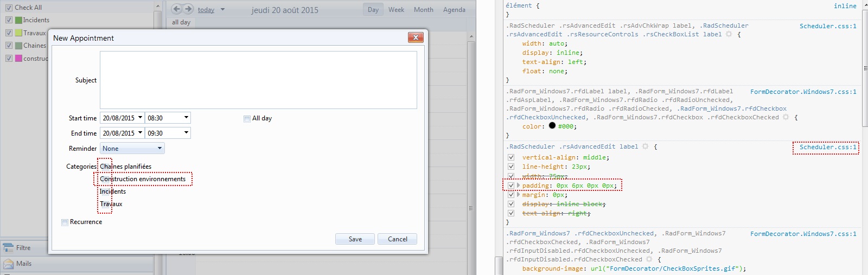
Task: Open the Mails panel icon
Action: click(x=8, y=264)
